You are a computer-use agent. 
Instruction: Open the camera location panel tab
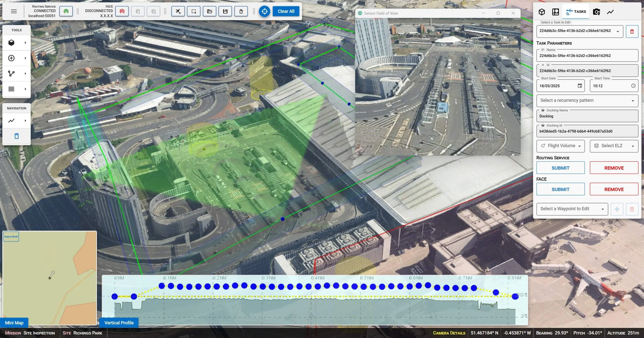click(596, 12)
